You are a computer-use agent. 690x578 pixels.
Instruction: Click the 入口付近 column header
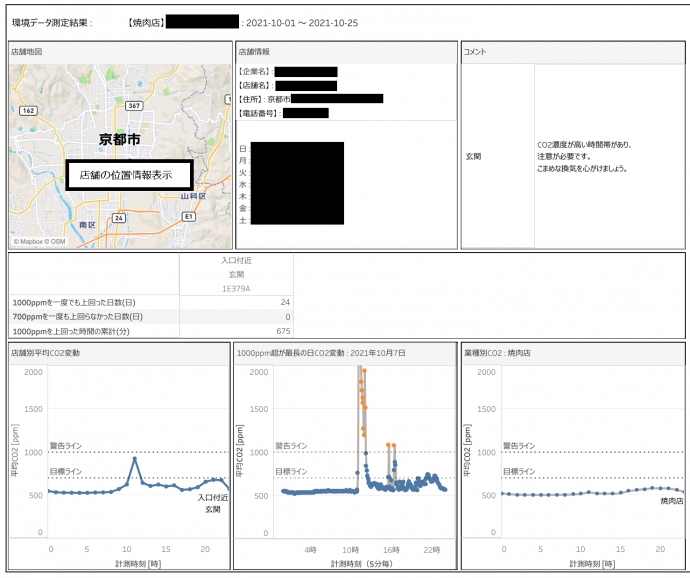click(236, 260)
